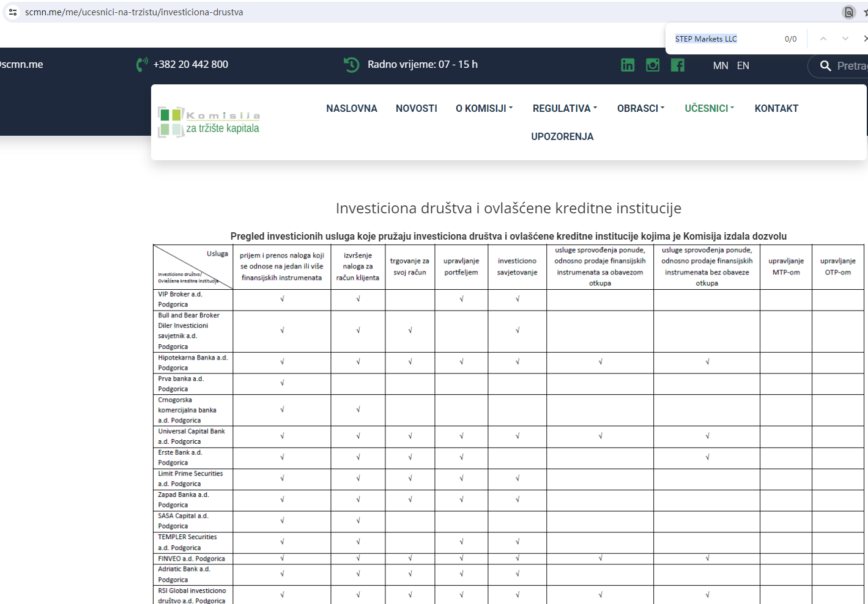Click the magnifier search icon
This screenshot has height=604, width=868.
(825, 65)
